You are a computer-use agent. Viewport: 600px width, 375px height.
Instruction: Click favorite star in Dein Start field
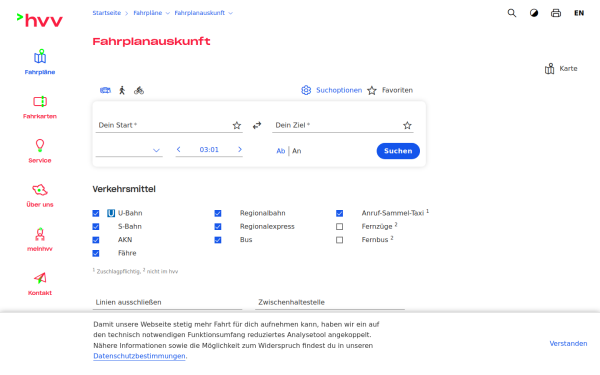237,126
